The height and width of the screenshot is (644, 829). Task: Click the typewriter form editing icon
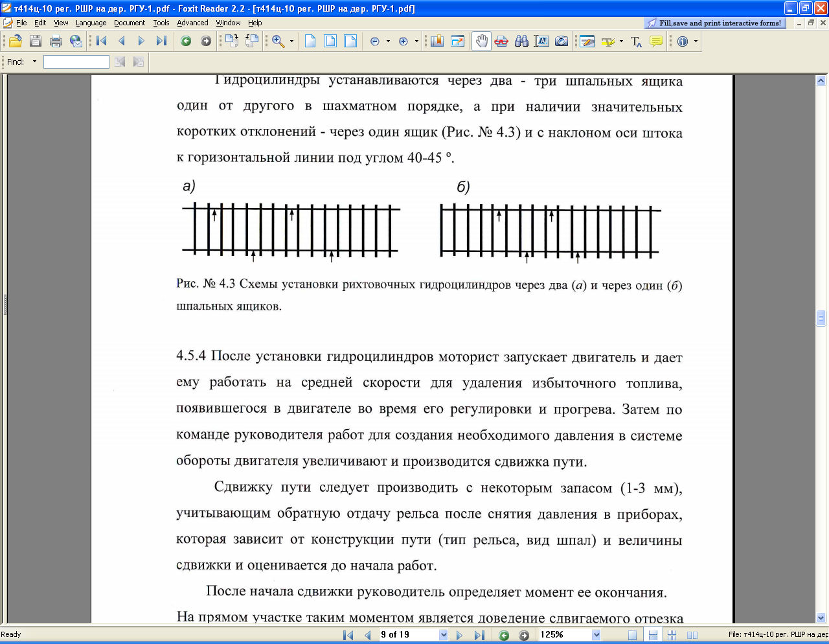(587, 41)
